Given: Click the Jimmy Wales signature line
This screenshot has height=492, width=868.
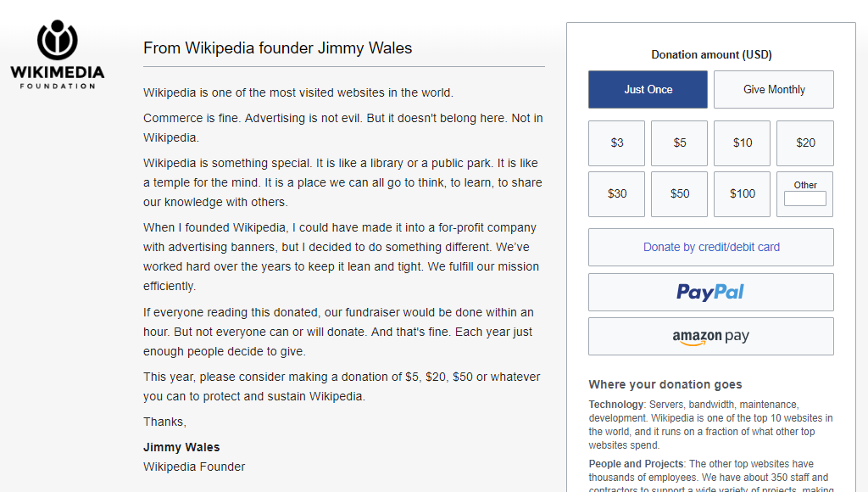Looking at the screenshot, I should tap(181, 446).
